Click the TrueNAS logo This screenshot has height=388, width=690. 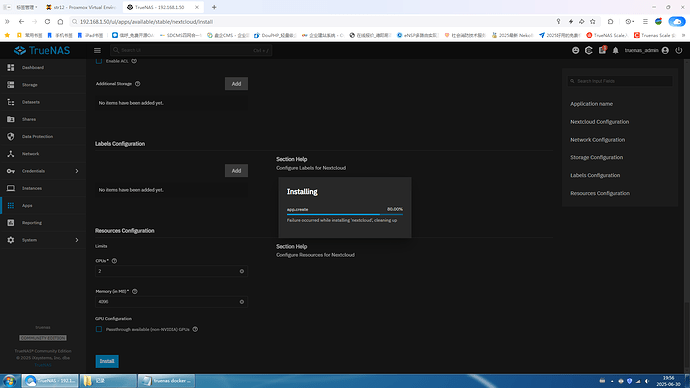(42, 51)
